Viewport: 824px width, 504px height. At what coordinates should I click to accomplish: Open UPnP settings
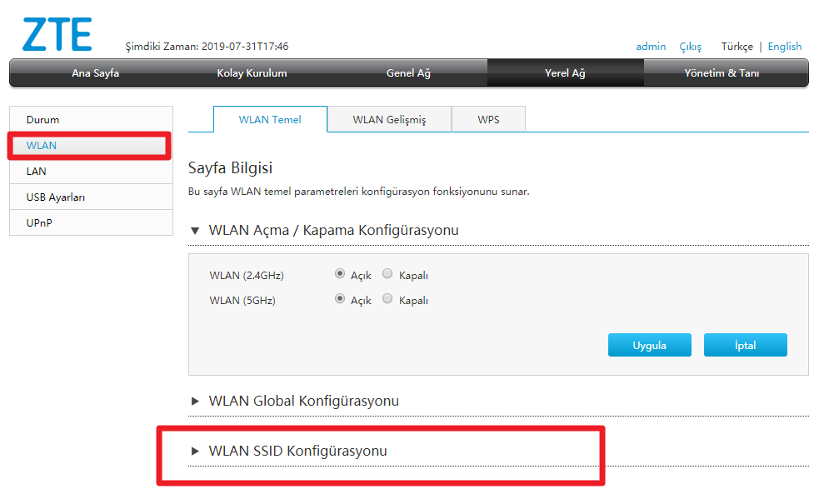(38, 222)
